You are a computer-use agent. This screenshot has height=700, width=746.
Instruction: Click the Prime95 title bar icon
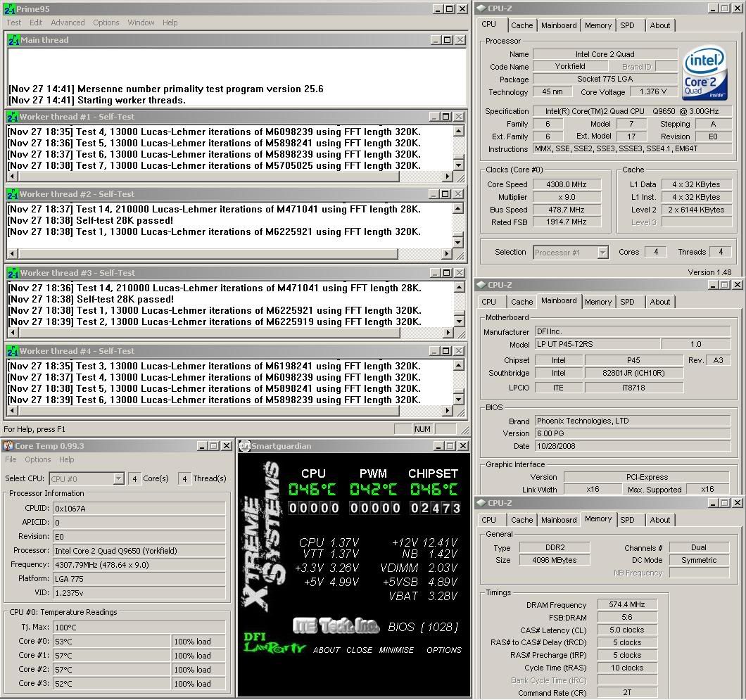tap(9, 8)
